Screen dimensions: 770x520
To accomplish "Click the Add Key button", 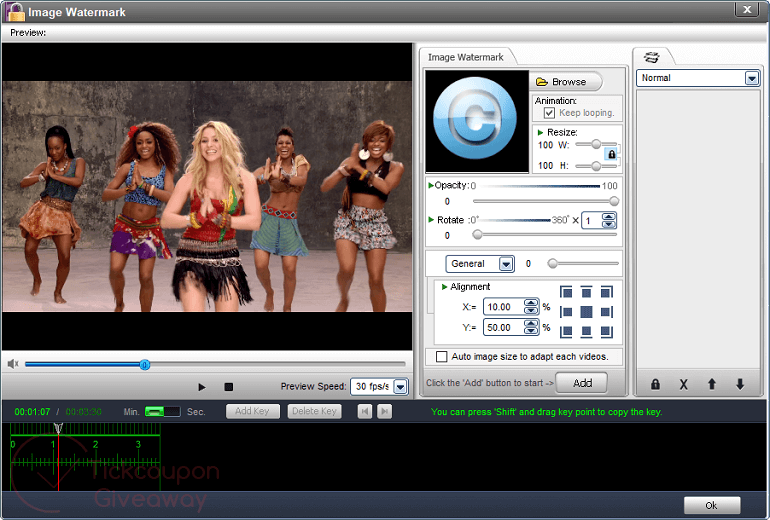I will (x=252, y=411).
